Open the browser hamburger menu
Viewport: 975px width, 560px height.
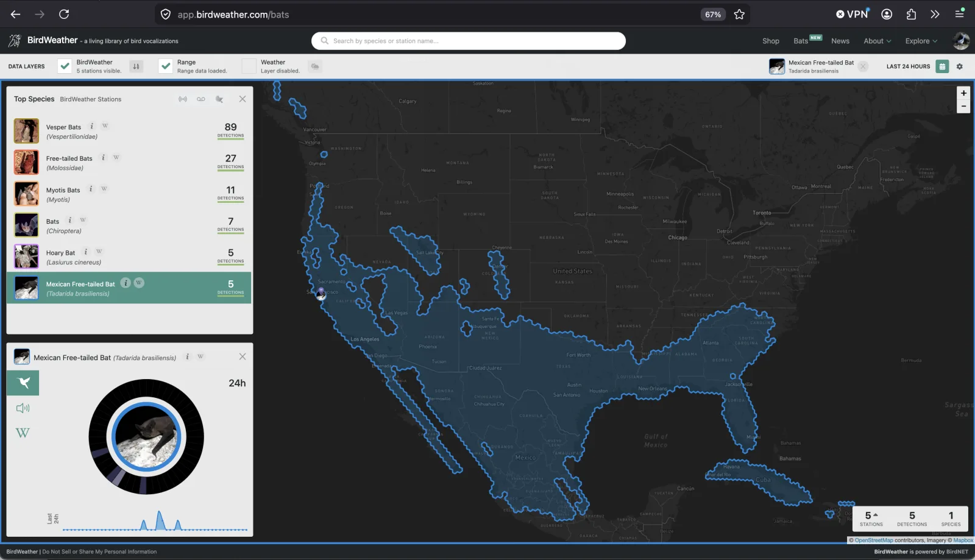pos(959,14)
